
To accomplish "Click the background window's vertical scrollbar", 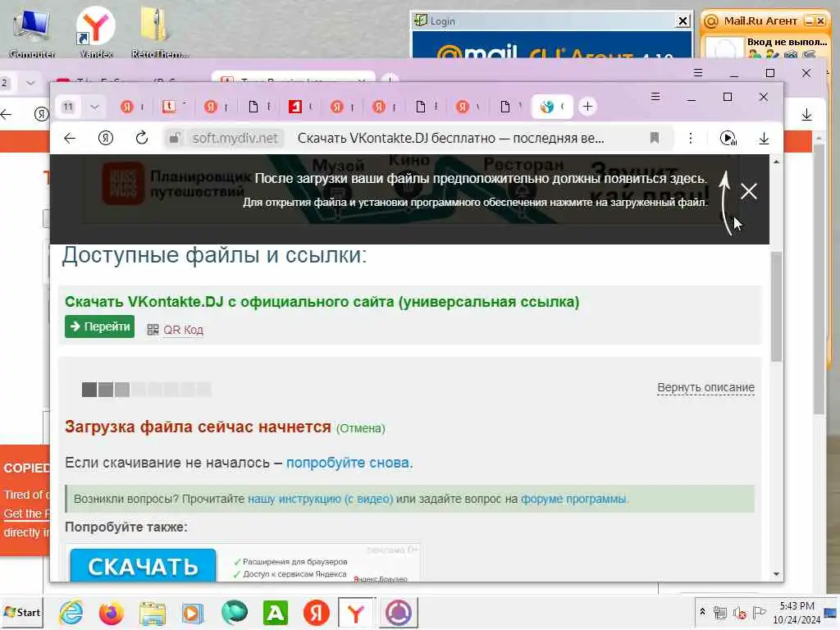I will [x=819, y=279].
